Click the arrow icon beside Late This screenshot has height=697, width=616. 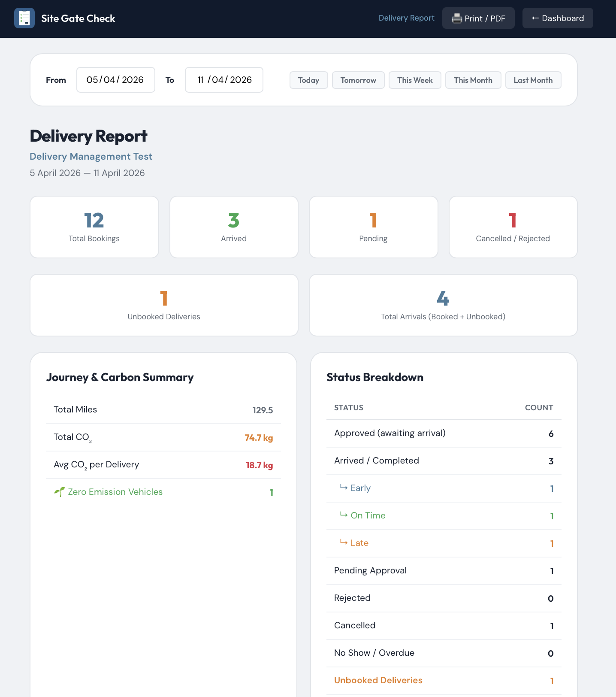click(x=344, y=542)
